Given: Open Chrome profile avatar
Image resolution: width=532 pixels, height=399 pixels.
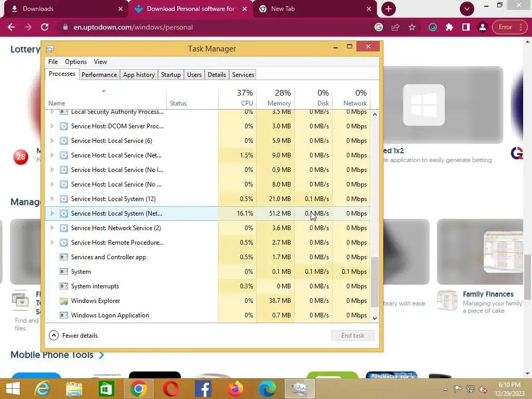Looking at the screenshot, I should [x=482, y=27].
